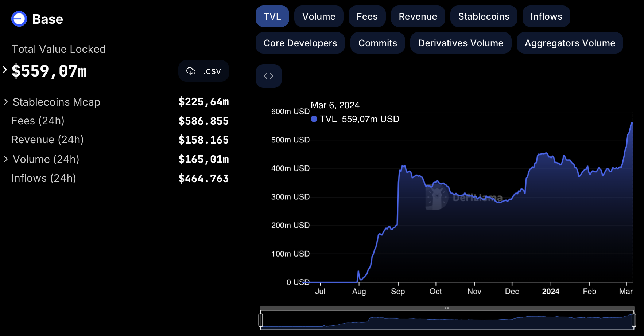Click the Dec label on the time axis
Screen dimensions: 644x336
(x=512, y=292)
